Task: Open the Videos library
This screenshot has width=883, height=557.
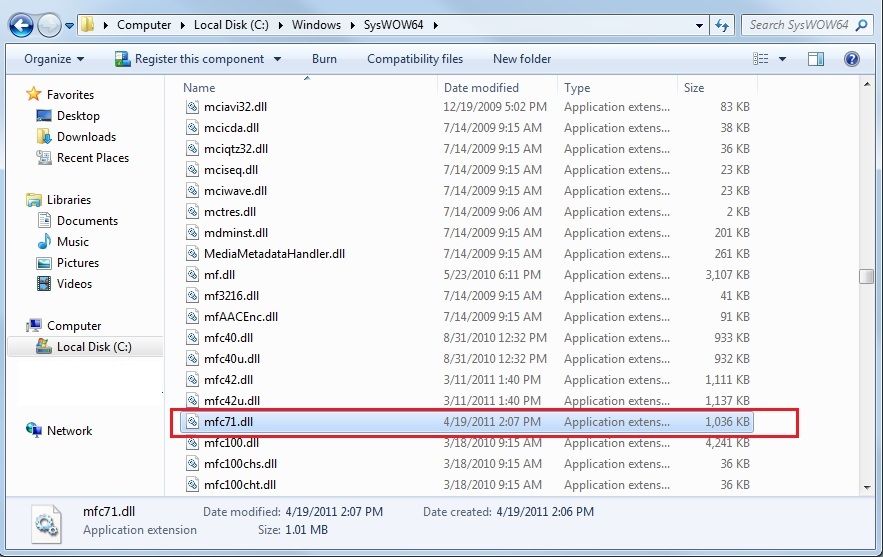Action: (74, 284)
